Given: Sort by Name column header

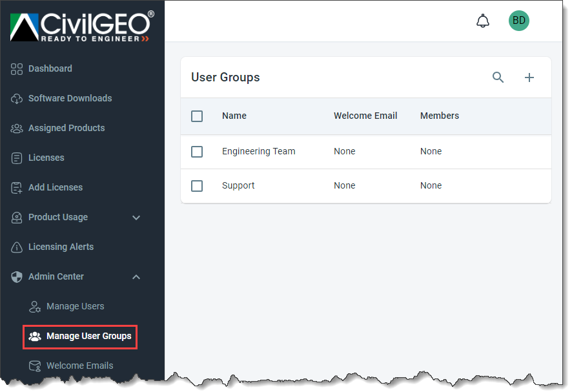Looking at the screenshot, I should pos(234,116).
